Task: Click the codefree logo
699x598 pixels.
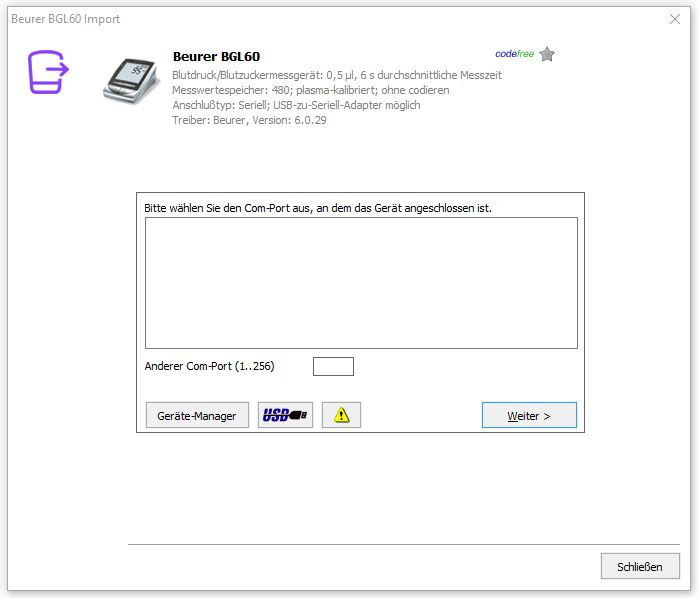Action: click(x=514, y=54)
